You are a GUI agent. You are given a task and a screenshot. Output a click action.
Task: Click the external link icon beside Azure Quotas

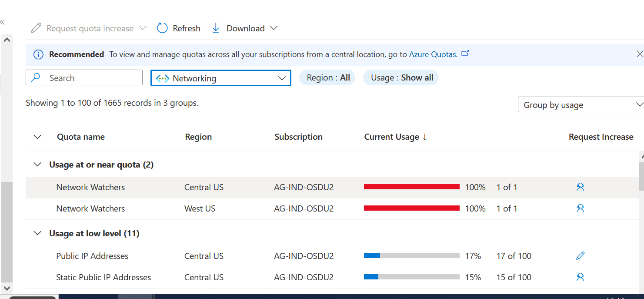pyautogui.click(x=465, y=54)
